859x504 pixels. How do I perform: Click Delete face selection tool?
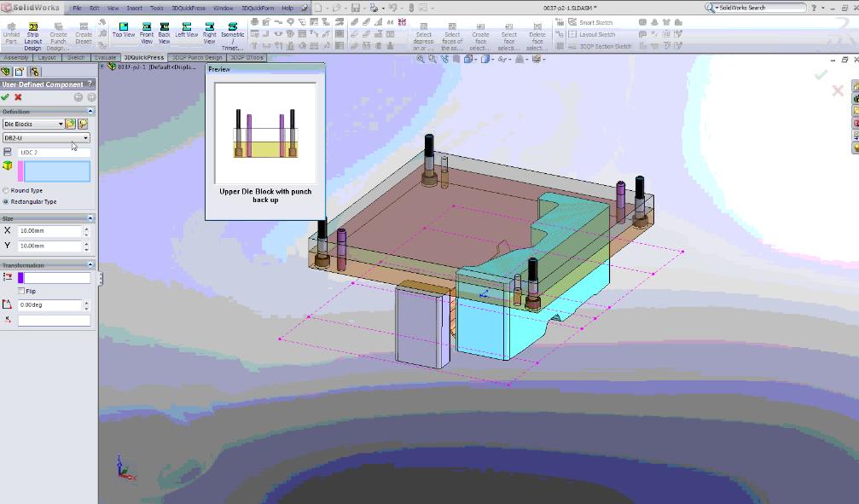coord(537,37)
